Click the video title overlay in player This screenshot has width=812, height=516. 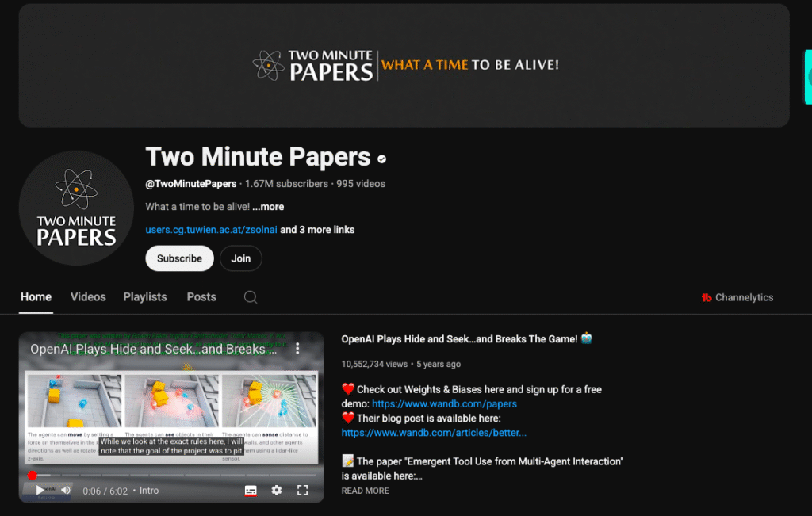click(x=153, y=350)
